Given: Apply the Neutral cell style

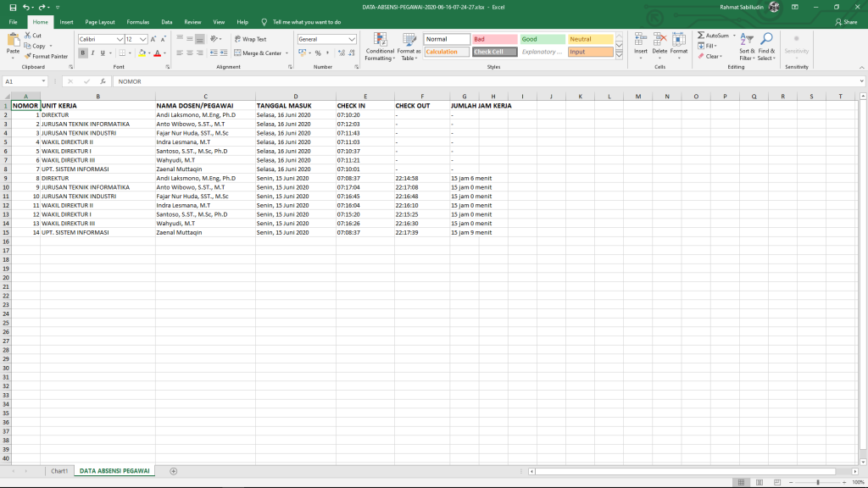Looking at the screenshot, I should coord(591,39).
